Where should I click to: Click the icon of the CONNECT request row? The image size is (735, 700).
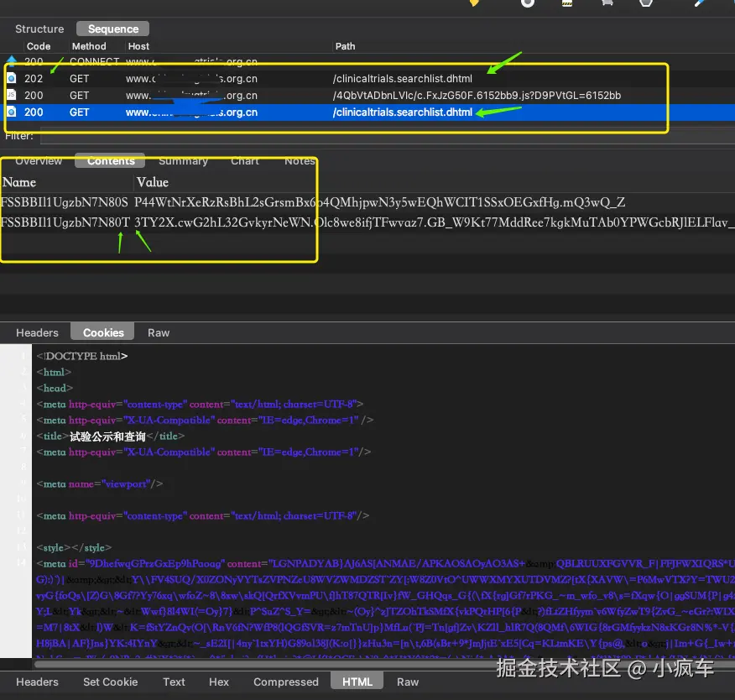[x=12, y=61]
